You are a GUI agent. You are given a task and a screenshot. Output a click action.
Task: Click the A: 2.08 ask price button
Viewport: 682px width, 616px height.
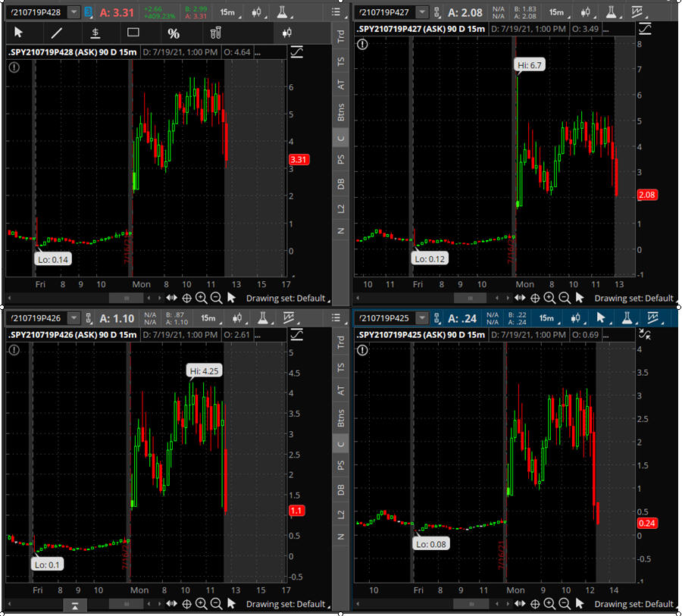click(x=465, y=13)
